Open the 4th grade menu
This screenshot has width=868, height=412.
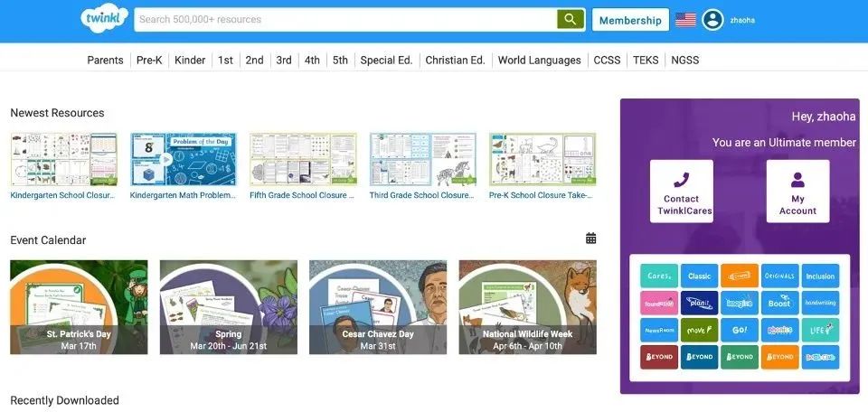(x=312, y=61)
